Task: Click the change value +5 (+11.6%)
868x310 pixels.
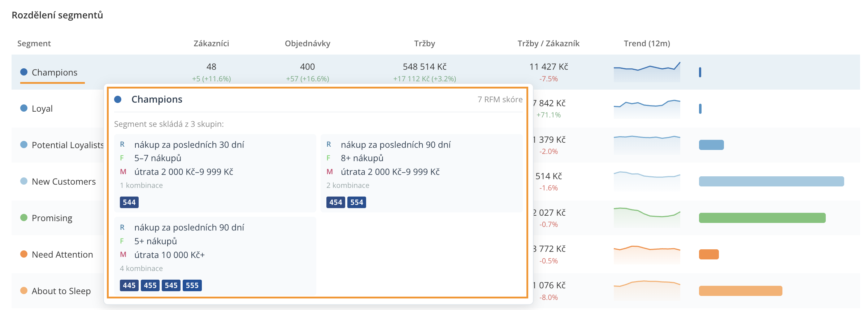Action: [x=212, y=79]
